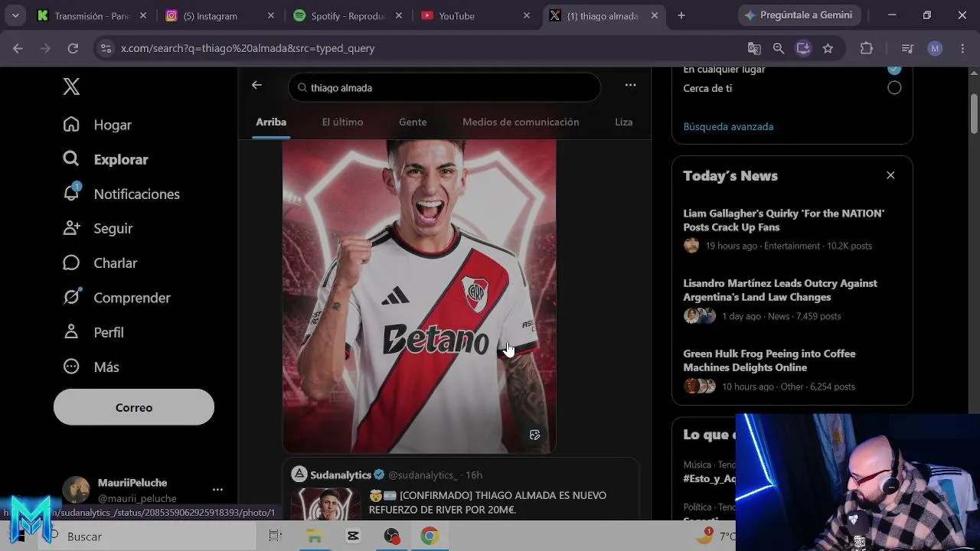The image size is (980, 551).
Task: Switch to the Arriba tab
Action: 271,122
